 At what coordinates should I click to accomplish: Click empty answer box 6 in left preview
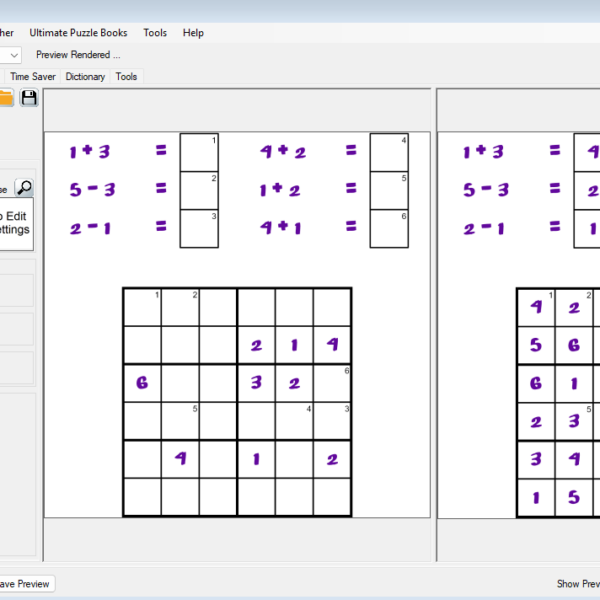(x=389, y=228)
